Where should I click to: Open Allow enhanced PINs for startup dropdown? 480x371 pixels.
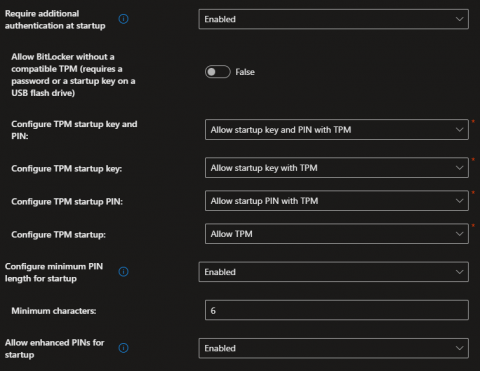coord(334,348)
